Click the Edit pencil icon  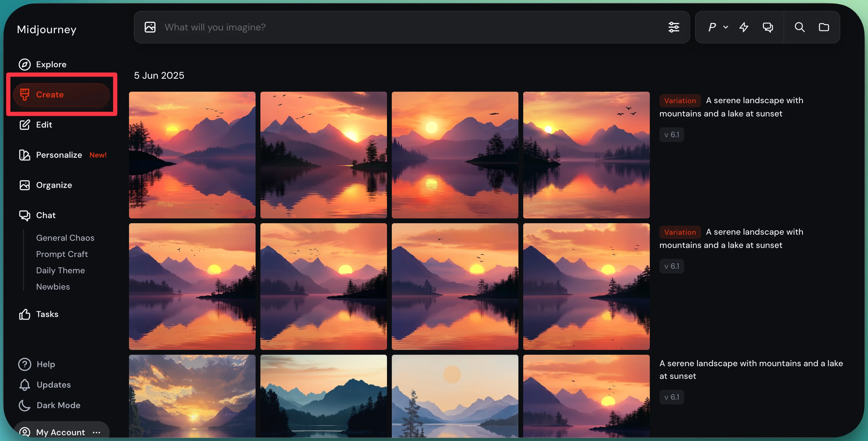coord(25,125)
